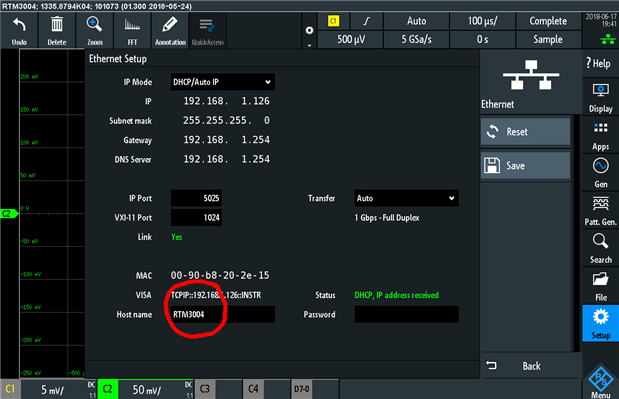Open the Patt. Gen. pattern generator
Viewport: 619px width, 399px height.
600,211
